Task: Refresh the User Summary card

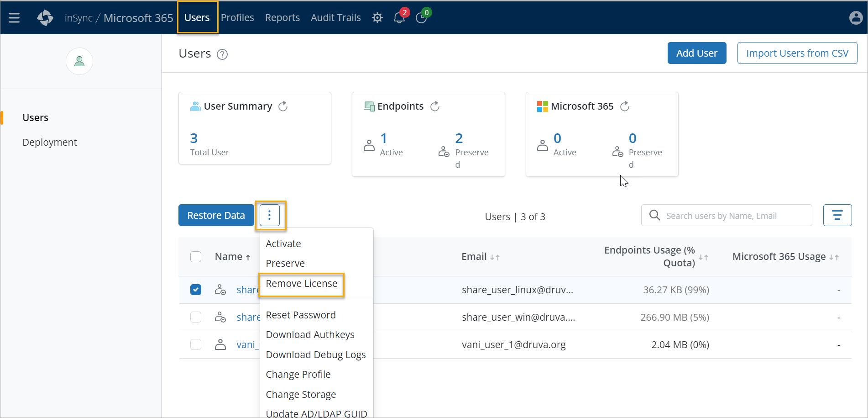Action: point(283,106)
